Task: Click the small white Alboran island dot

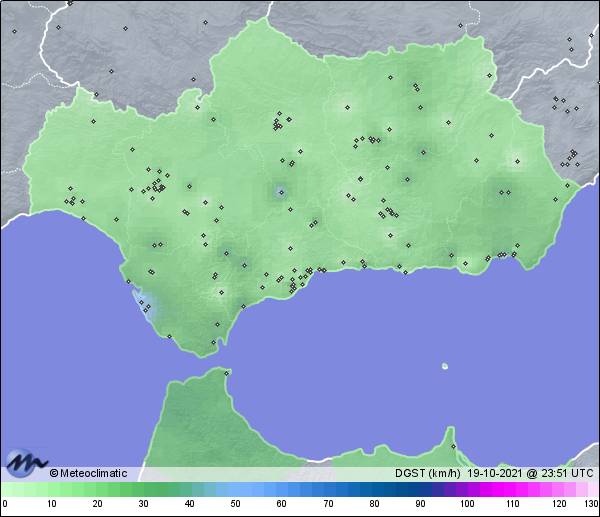Action: 445,366
